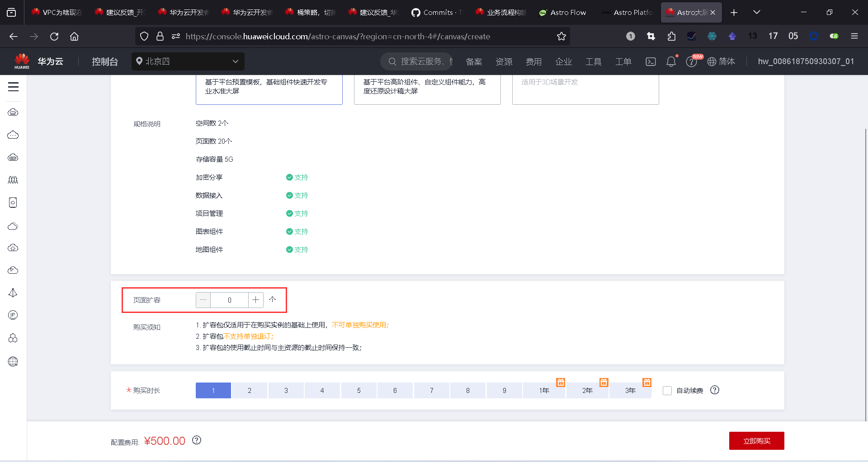Screen dimensions: 868x462
Task: Select purchase duration 3 months
Action: [x=286, y=390]
